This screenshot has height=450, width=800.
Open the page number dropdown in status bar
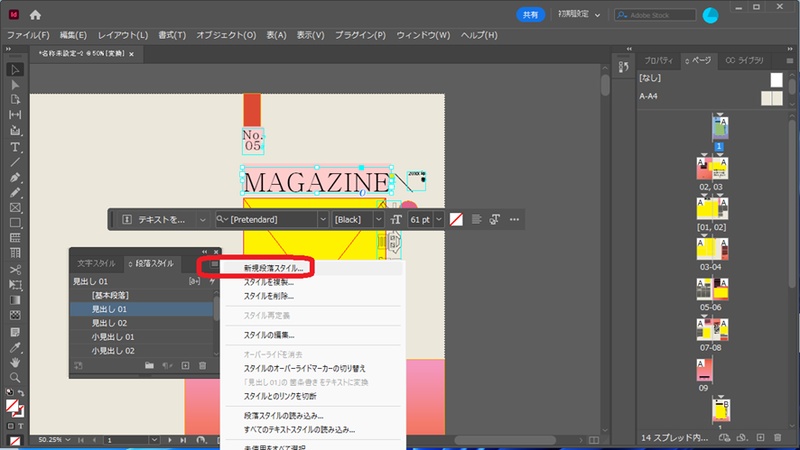coord(154,439)
